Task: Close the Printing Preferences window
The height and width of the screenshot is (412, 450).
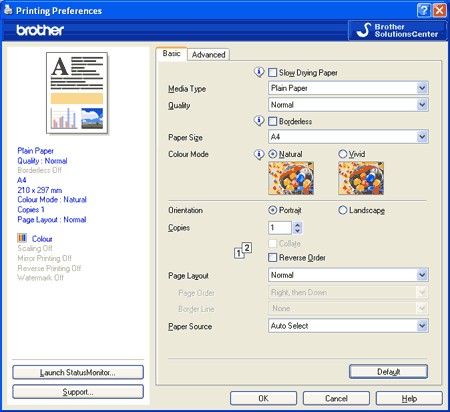Action: coord(440,10)
